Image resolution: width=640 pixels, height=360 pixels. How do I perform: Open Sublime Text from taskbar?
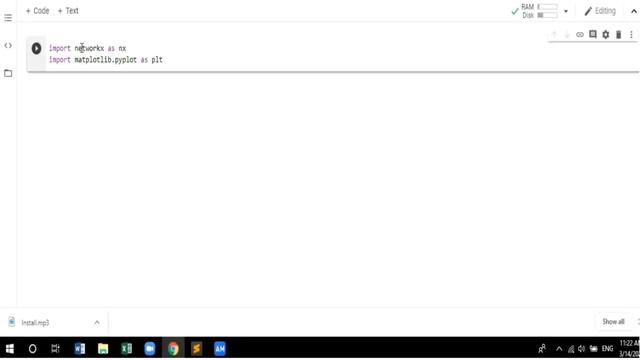pos(196,349)
